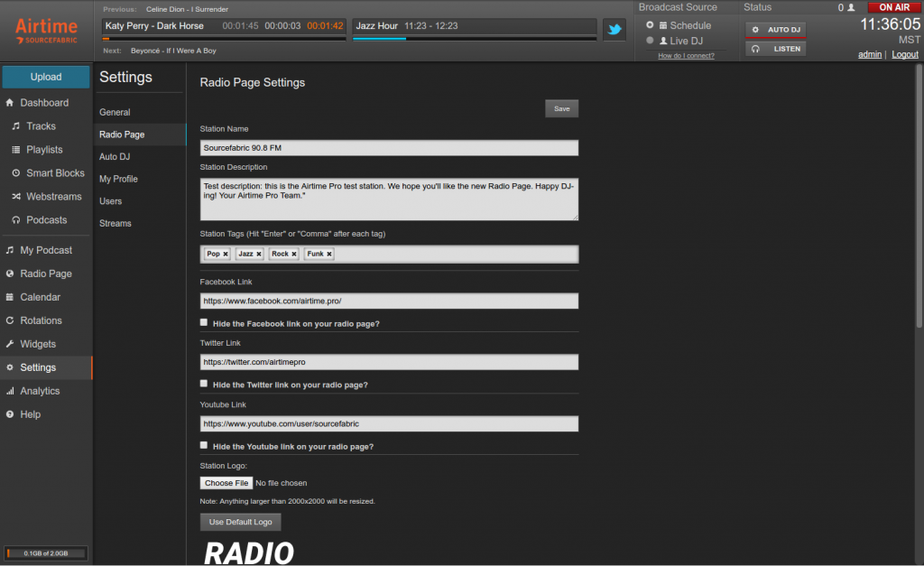Click the Save button

click(x=561, y=107)
